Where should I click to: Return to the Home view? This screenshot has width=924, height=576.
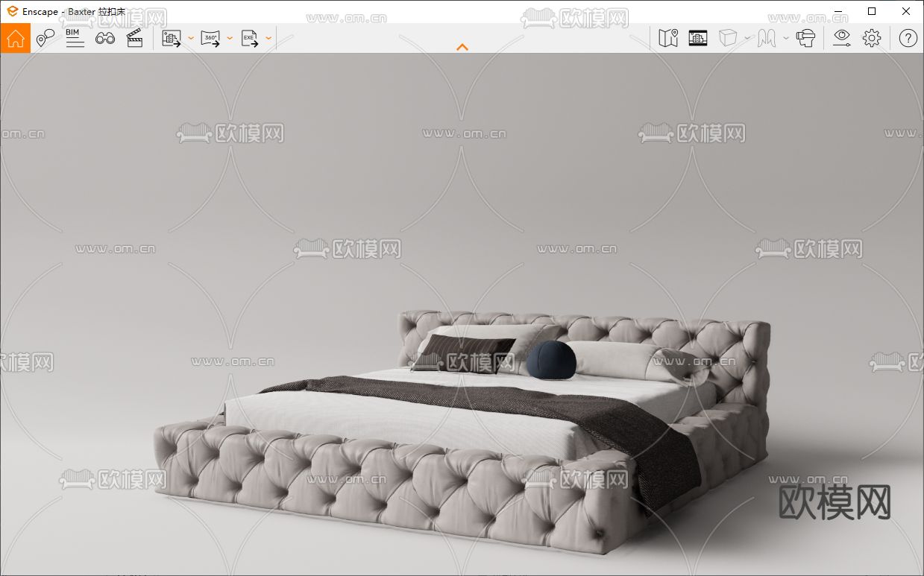click(15, 38)
